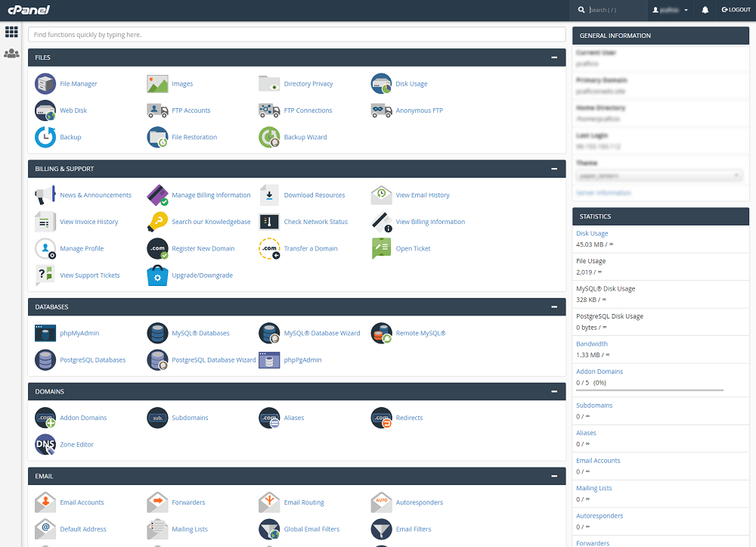Open the Check Network Status icon
Image resolution: width=756 pixels, height=547 pixels.
(x=269, y=222)
